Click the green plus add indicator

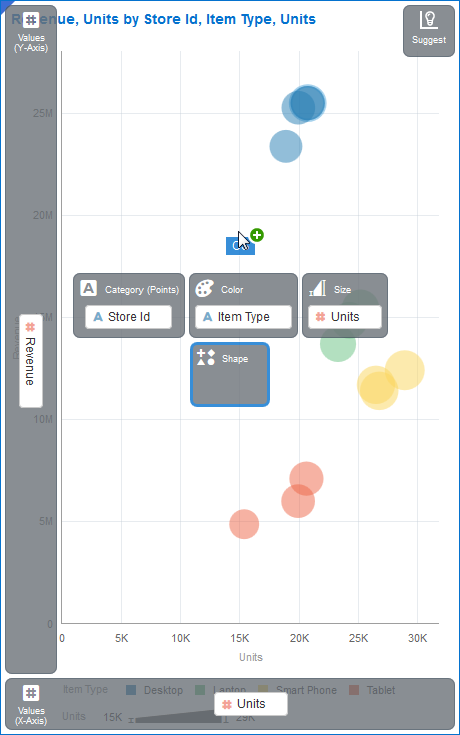256,235
